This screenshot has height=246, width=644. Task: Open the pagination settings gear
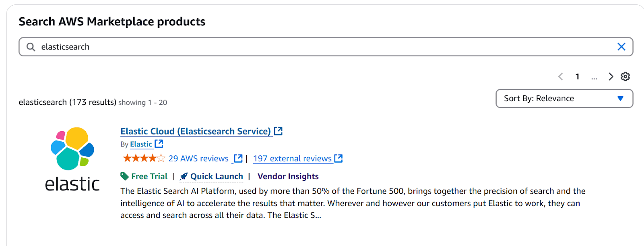pyautogui.click(x=625, y=76)
